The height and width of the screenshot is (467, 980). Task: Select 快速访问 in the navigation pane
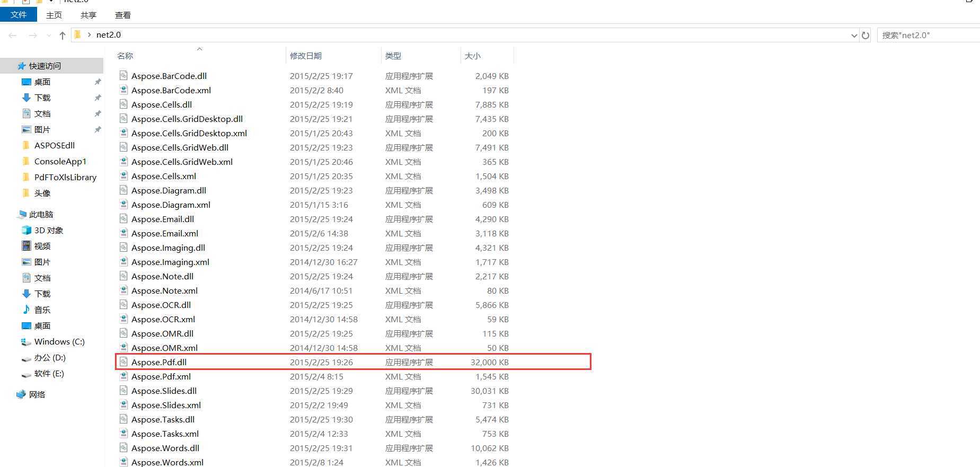pyautogui.click(x=45, y=66)
